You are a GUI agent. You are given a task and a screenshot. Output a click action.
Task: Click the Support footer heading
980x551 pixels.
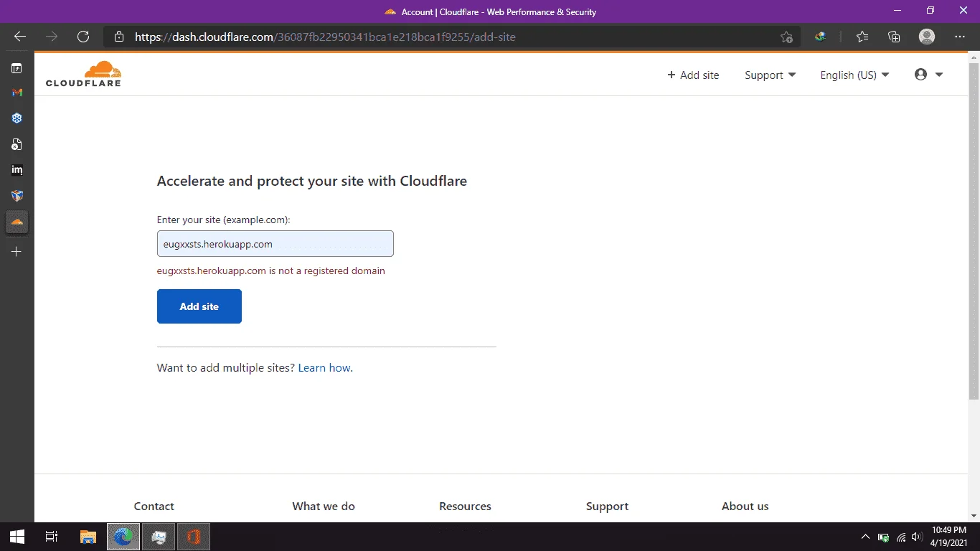coord(607,506)
